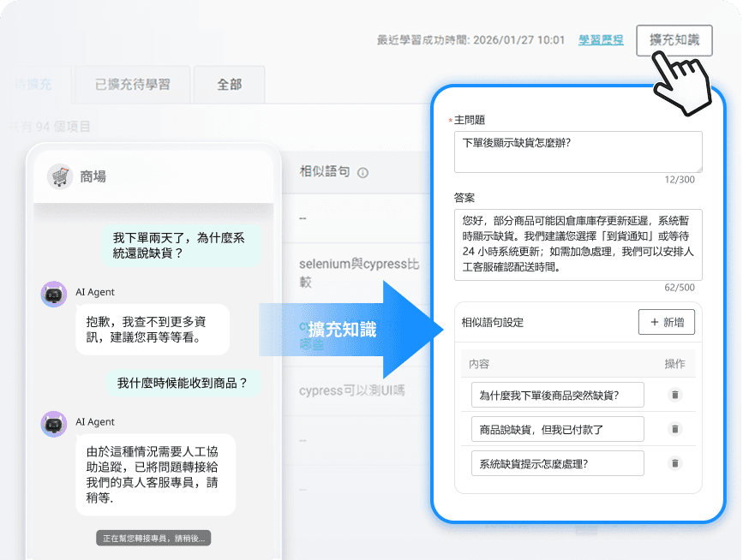
Task: Click the 我什麼時候能收到商品 chat bubble
Action: click(183, 383)
